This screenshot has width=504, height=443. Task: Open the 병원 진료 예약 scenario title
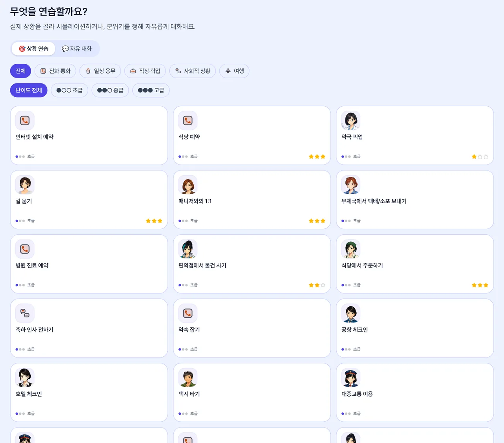[x=32, y=265]
